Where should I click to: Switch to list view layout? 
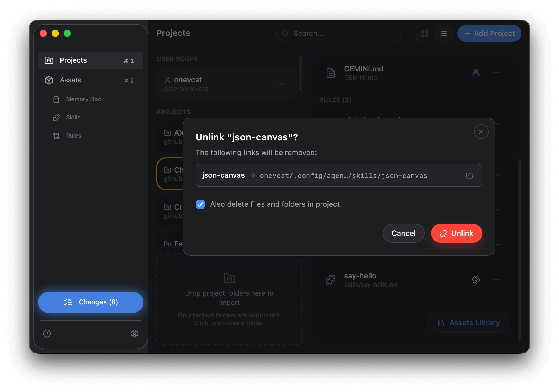coord(443,33)
